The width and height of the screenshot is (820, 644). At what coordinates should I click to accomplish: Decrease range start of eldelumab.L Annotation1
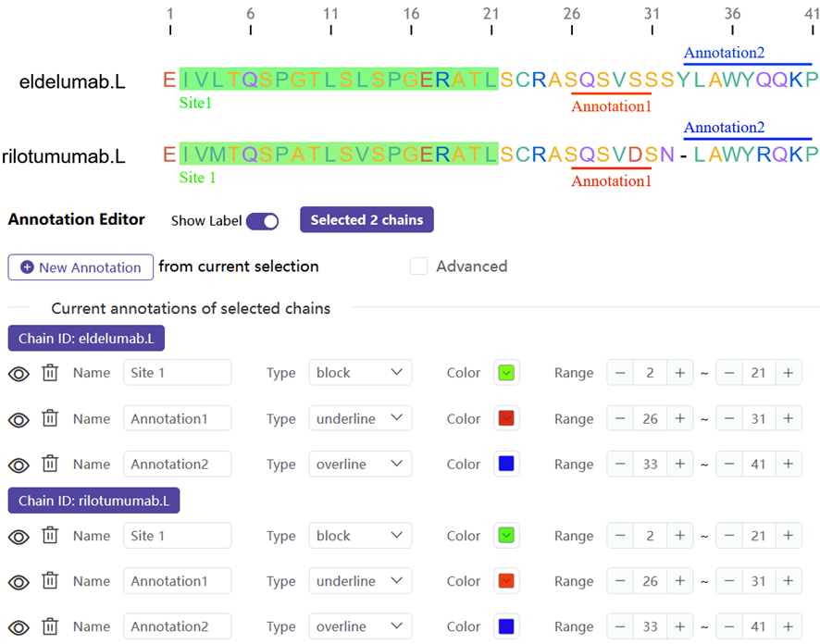pos(620,419)
